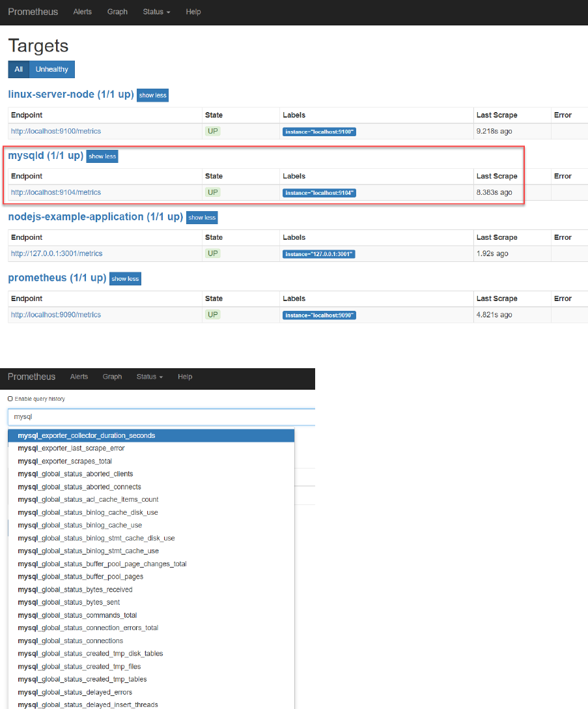Select mysql_global_status_connection_errors_total suggestion
This screenshot has width=588, height=709.
[152, 628]
